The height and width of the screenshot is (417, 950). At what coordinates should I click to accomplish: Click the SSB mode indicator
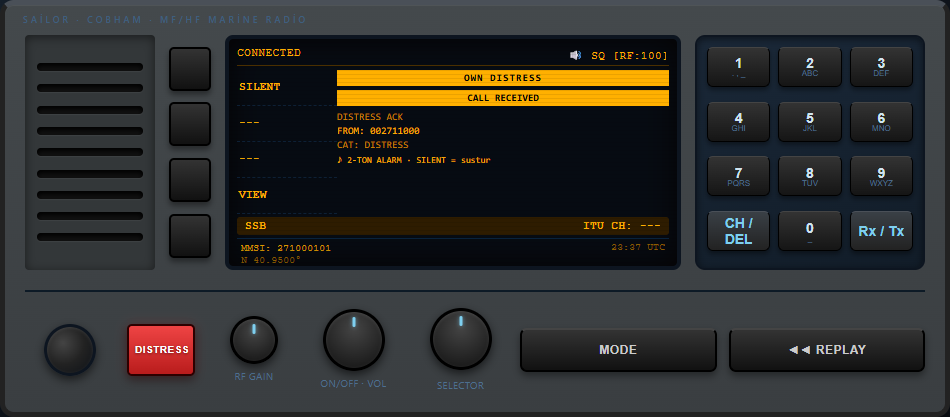[x=256, y=226]
